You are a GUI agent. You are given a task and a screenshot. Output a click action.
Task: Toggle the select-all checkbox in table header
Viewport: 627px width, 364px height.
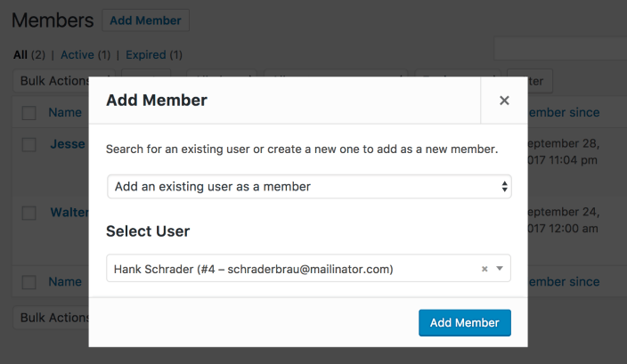tap(29, 113)
